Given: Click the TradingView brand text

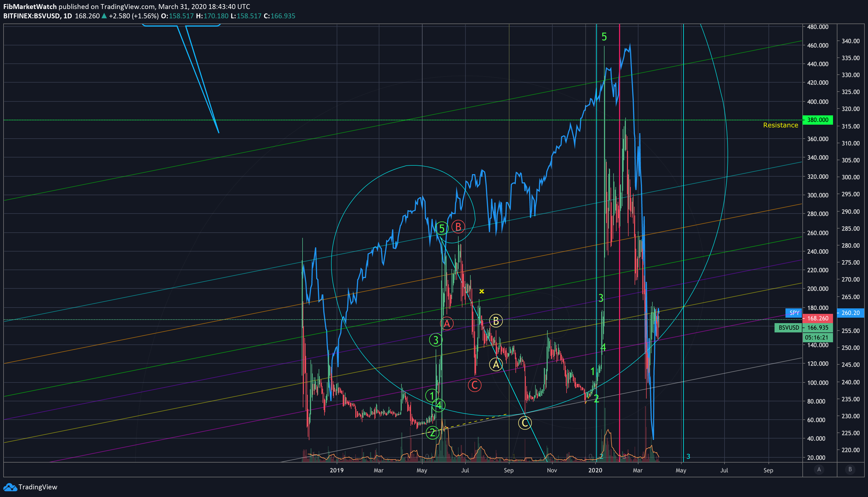Looking at the screenshot, I should pyautogui.click(x=38, y=487).
